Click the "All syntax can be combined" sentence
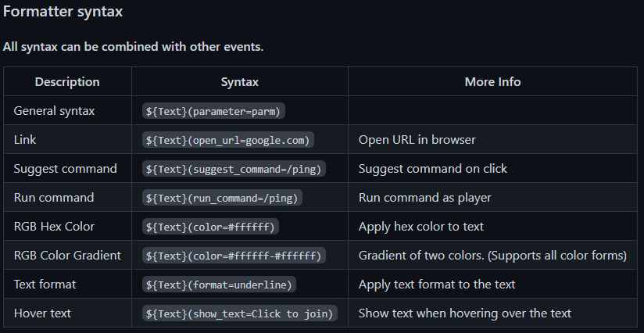The width and height of the screenshot is (644, 333). click(x=133, y=47)
